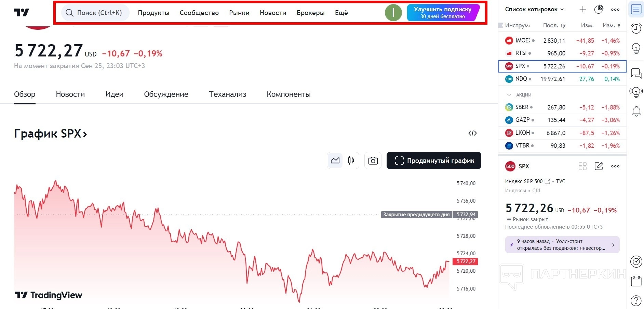Screen dimensions: 644x309
Task: Click the GAZP change value −3,06%
Action: point(611,120)
